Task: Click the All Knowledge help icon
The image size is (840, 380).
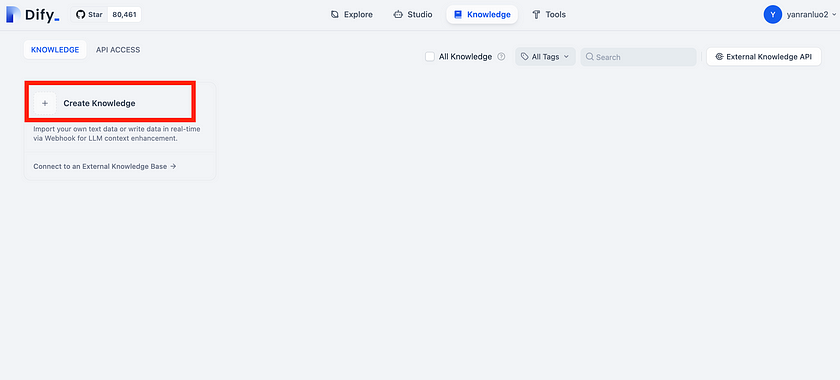Action: (501, 57)
